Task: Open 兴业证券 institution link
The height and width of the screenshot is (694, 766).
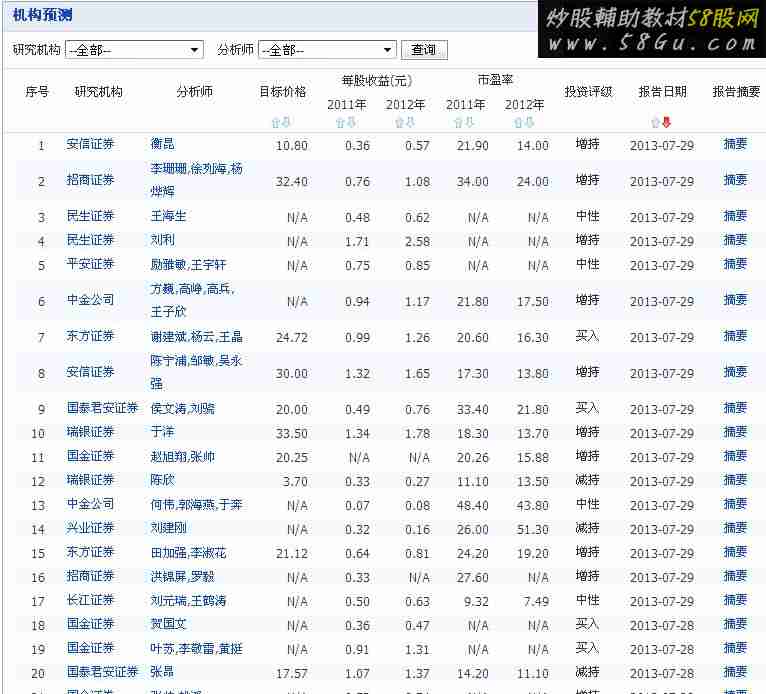Action: pyautogui.click(x=90, y=528)
